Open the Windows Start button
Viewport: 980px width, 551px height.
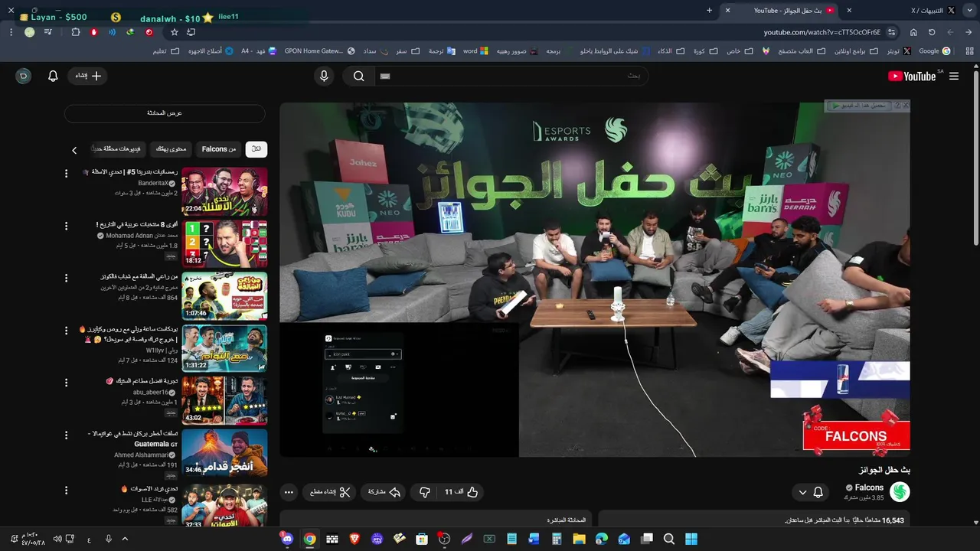tap(691, 539)
